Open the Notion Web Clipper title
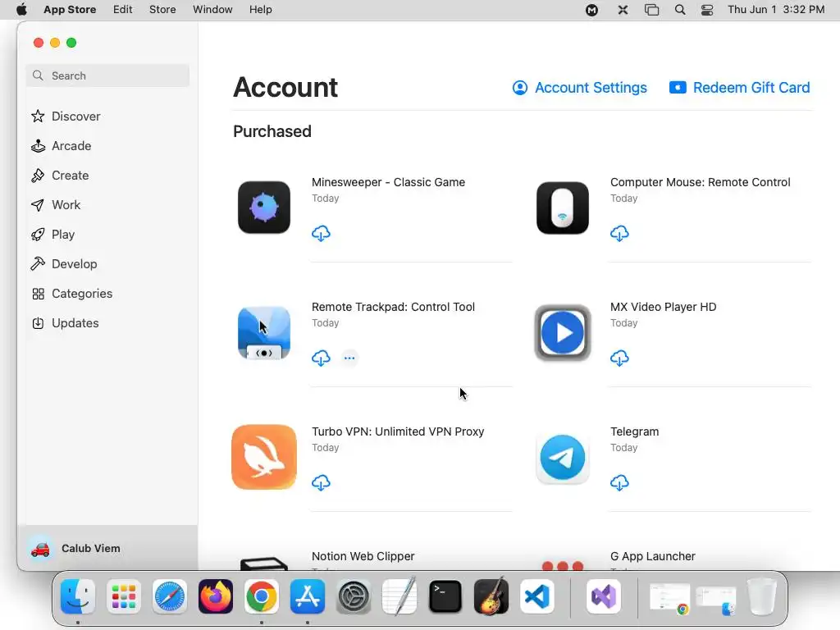The width and height of the screenshot is (840, 630). 363,556
